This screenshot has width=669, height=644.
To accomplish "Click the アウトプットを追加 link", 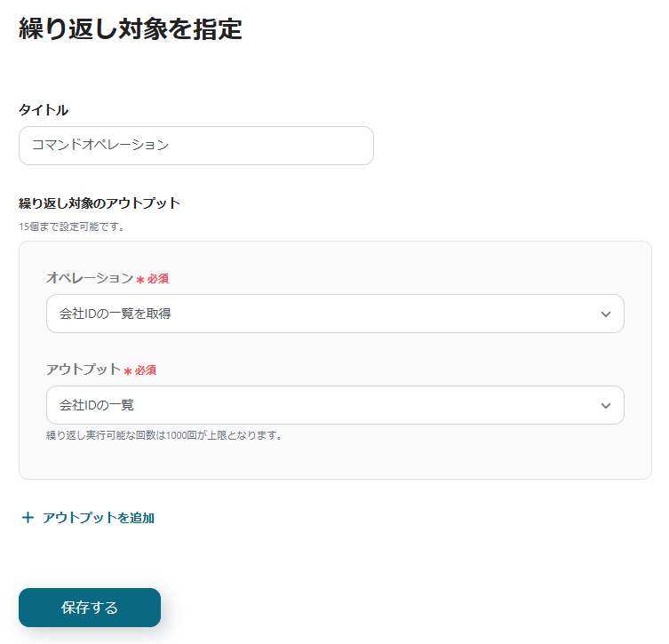I will [98, 518].
